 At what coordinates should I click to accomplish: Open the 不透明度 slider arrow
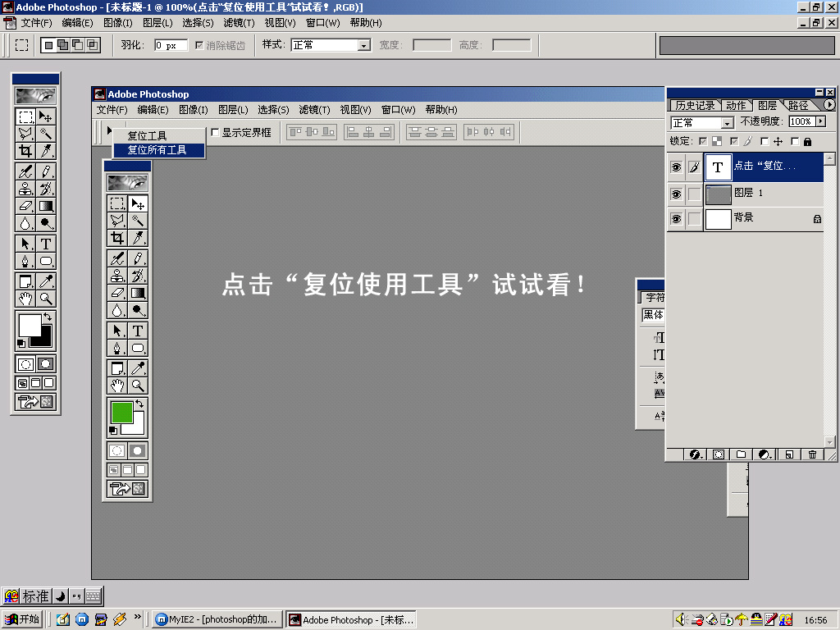tap(820, 121)
